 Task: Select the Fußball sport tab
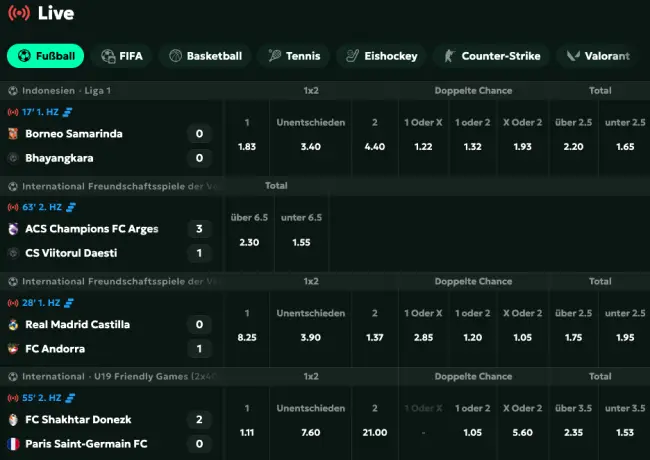pyautogui.click(x=45, y=56)
